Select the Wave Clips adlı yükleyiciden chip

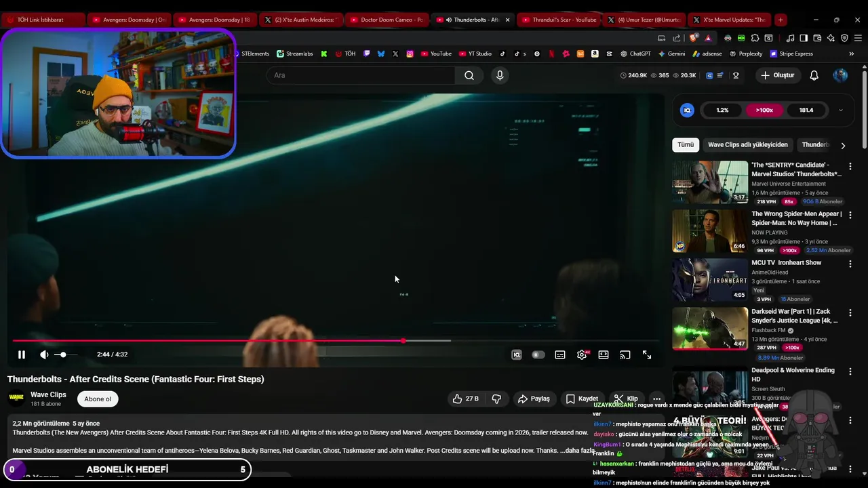(748, 144)
